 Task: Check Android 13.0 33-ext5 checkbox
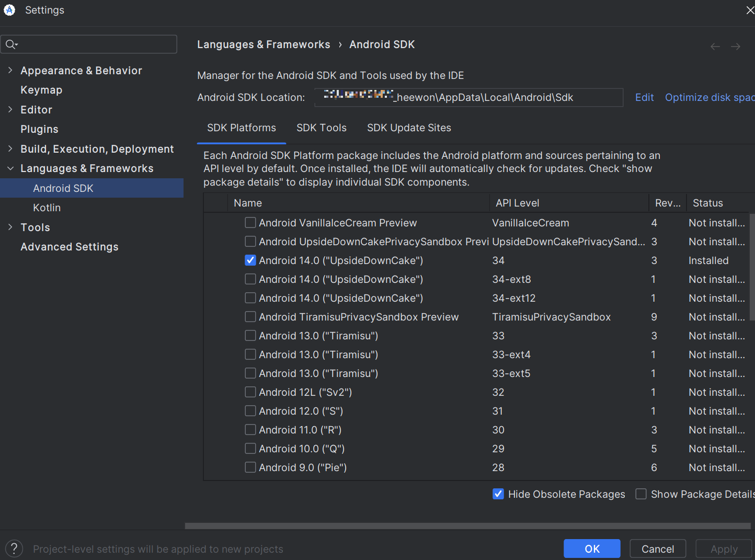[250, 373]
